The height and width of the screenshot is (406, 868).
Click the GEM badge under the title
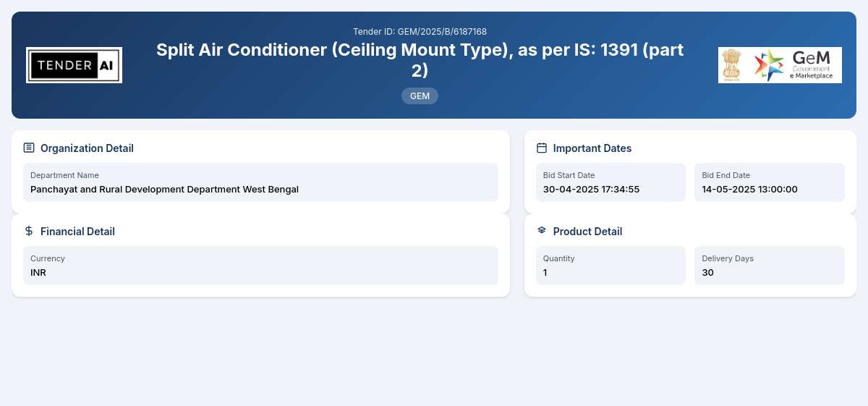click(x=420, y=96)
